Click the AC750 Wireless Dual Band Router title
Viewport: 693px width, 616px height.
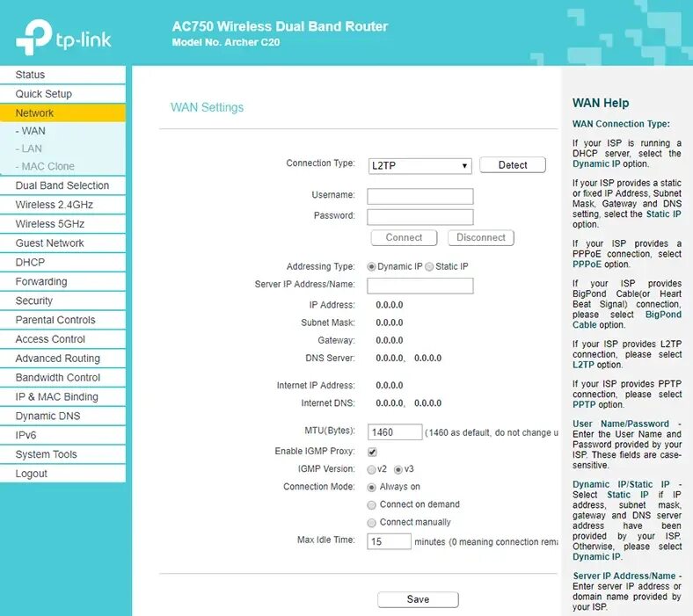(280, 26)
